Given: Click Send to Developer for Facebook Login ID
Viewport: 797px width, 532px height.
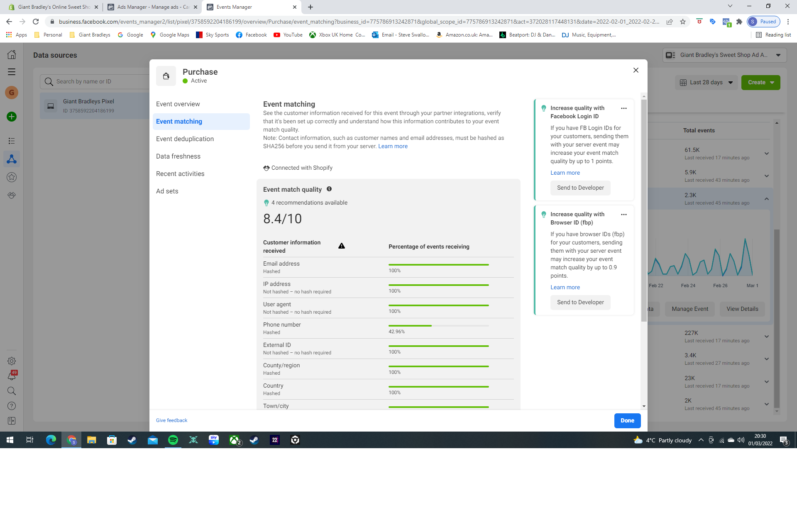Looking at the screenshot, I should [580, 188].
